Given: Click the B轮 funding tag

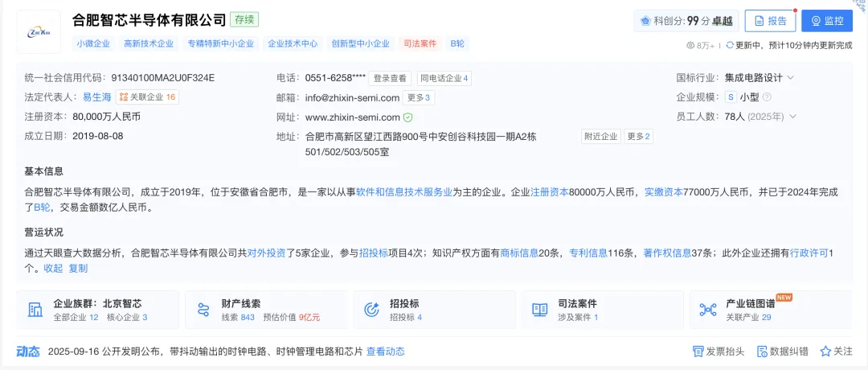Looking at the screenshot, I should point(457,43).
